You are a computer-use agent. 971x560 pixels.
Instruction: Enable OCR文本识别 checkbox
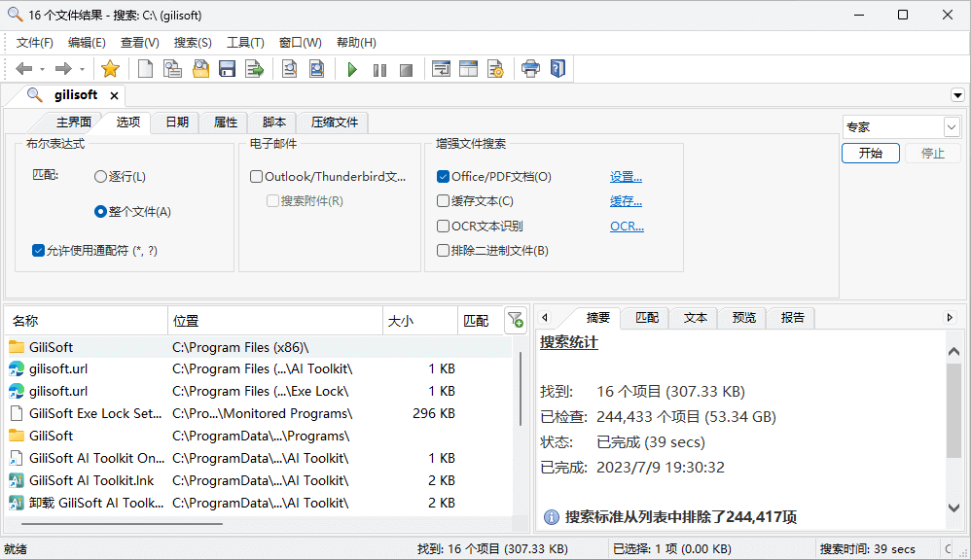(x=443, y=226)
